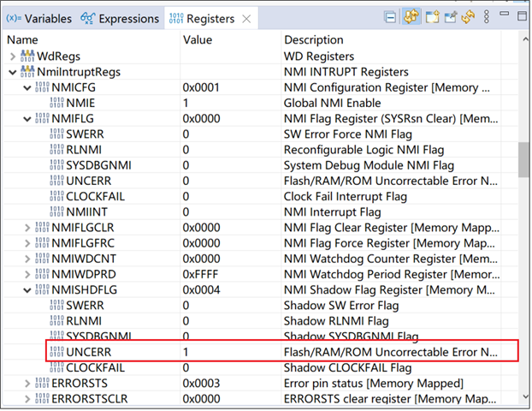Switch to the Variables tab
Image resolution: width=532 pixels, height=411 pixels.
click(x=38, y=18)
